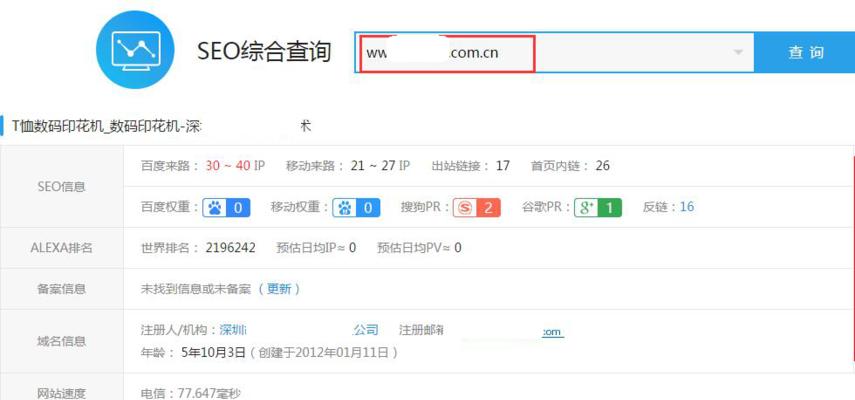Screen dimensions: 855x400
Task: Open the domain input dropdown arrow
Action: tap(738, 52)
